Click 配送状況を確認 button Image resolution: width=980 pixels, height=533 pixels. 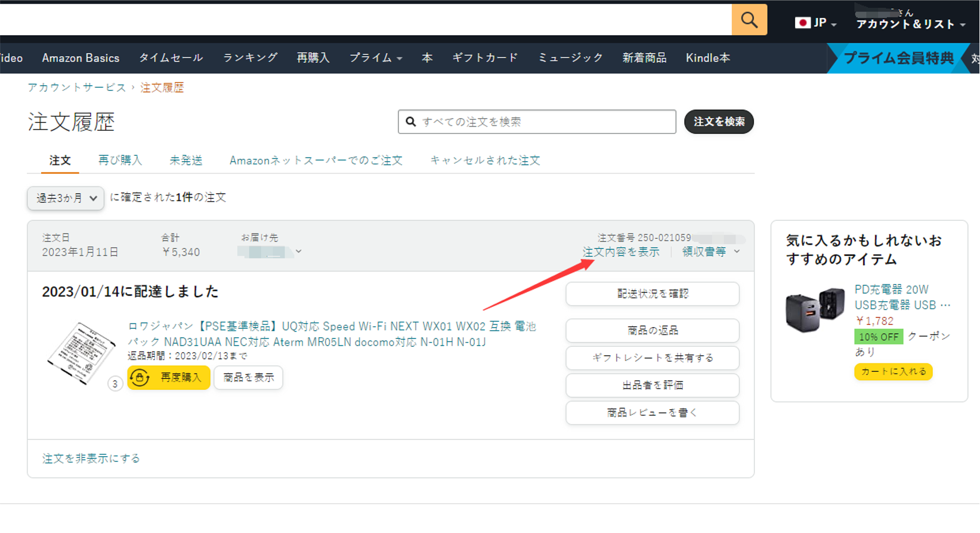(x=653, y=294)
